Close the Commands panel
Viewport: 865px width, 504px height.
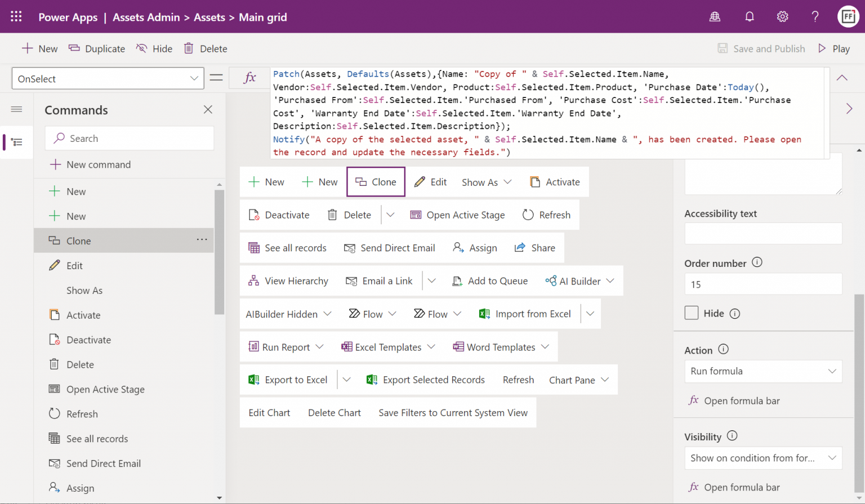[x=208, y=110]
